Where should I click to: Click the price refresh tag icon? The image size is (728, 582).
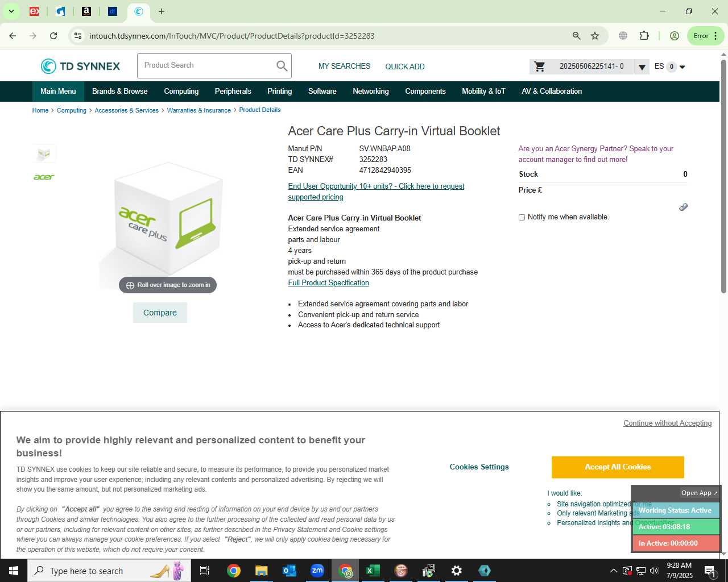click(x=683, y=207)
